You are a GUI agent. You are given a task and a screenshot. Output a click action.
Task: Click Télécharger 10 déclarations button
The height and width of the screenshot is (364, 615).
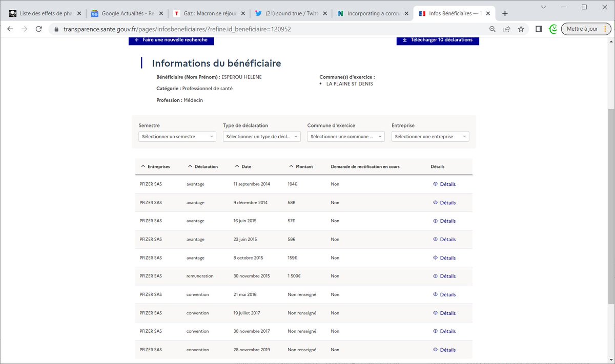point(438,40)
